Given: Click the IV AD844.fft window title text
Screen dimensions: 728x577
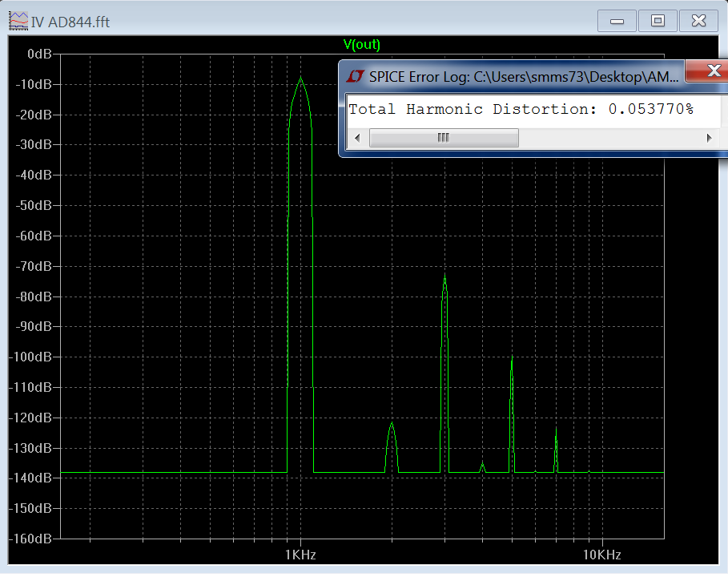Looking at the screenshot, I should click(70, 22).
